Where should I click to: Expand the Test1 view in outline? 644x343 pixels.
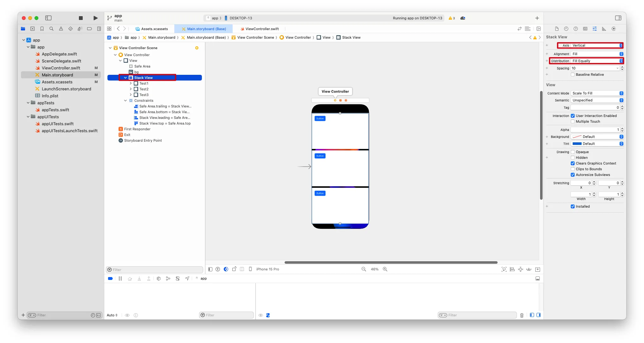pyautogui.click(x=131, y=84)
